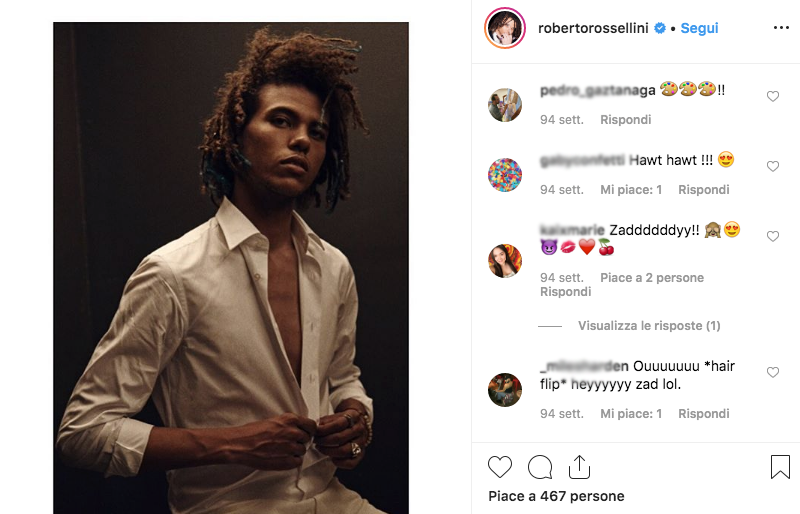Click the Segui follow link
Image resolution: width=800 pixels, height=514 pixels.
(x=699, y=28)
